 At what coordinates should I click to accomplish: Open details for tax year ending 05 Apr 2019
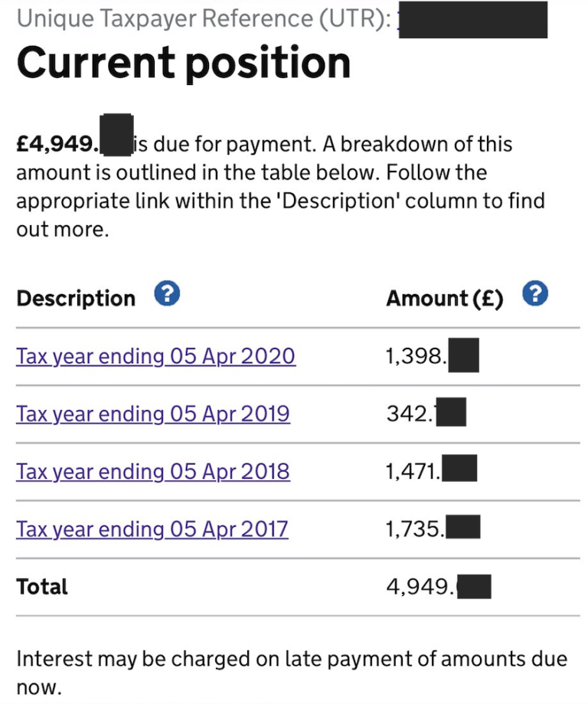pos(155,414)
